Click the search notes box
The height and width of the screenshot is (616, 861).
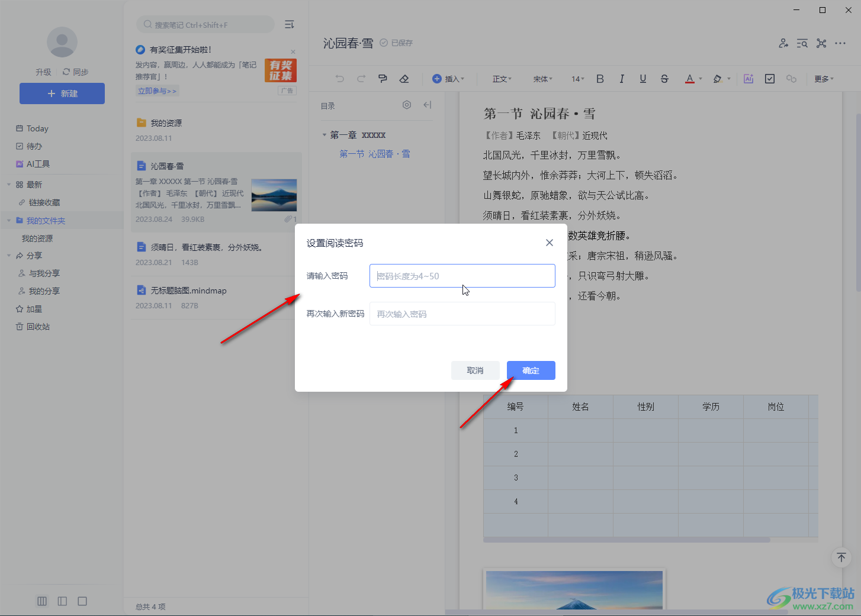coord(205,24)
